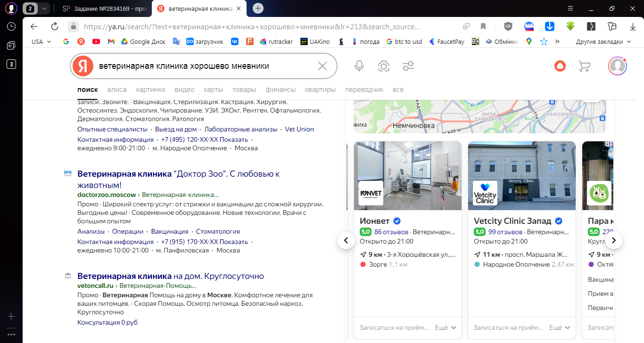Open the vetoncall.ru site link
The height and width of the screenshot is (343, 644).
[96, 286]
